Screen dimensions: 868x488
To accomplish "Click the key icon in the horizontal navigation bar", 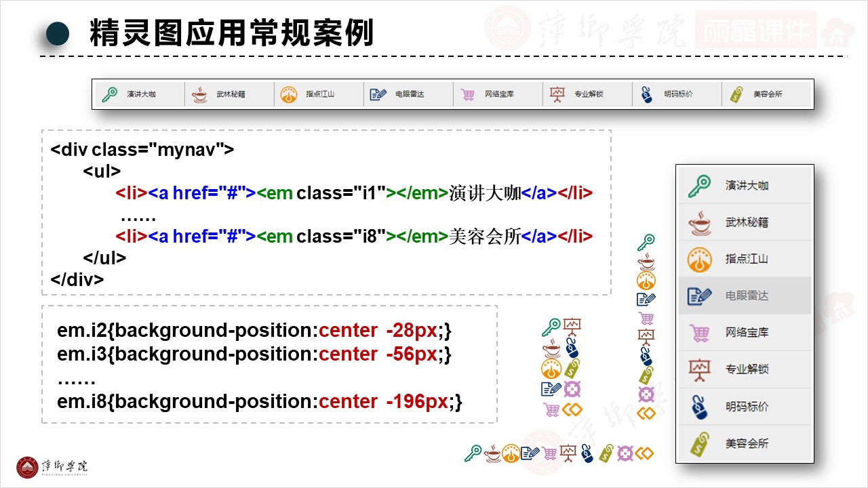I will (109, 94).
